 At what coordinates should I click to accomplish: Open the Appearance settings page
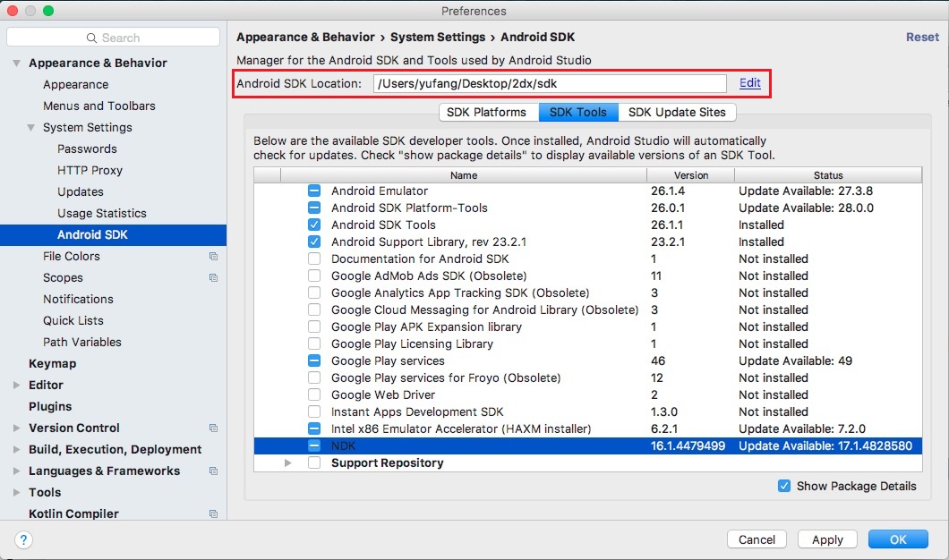coord(76,85)
